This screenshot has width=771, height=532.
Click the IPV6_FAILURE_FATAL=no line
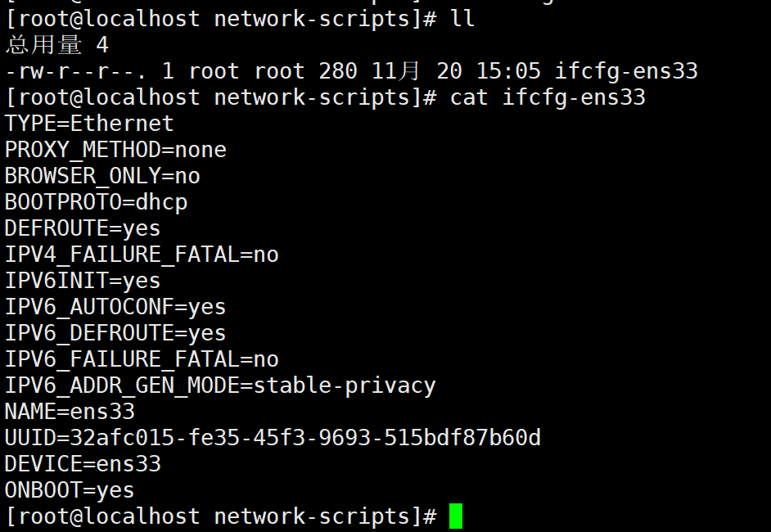(142, 359)
